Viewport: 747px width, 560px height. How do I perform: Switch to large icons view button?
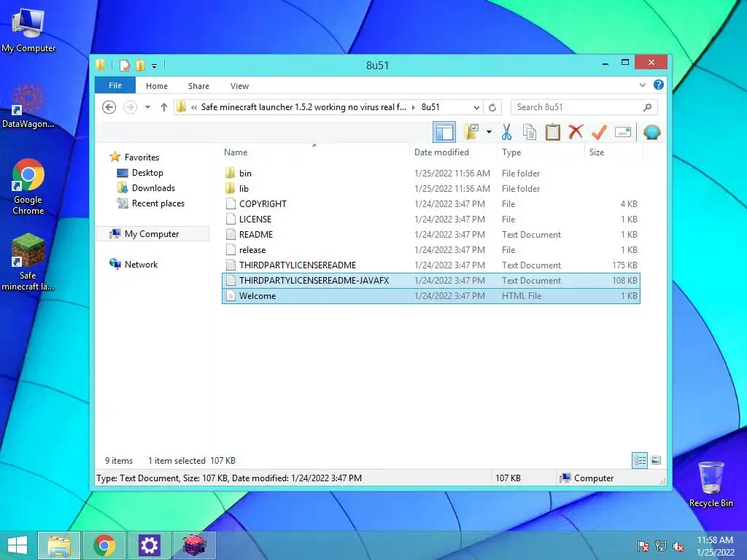(x=656, y=461)
